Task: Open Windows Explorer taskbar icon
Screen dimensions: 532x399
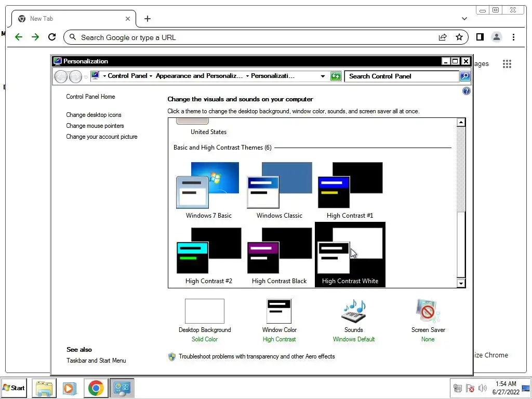Action: coord(44,388)
